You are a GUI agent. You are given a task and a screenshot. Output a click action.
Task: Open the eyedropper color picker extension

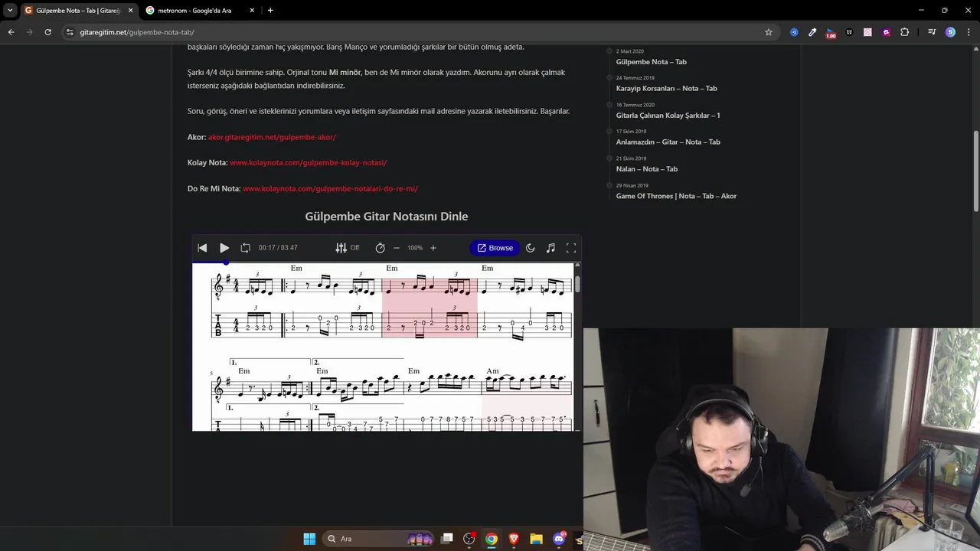[x=812, y=32]
